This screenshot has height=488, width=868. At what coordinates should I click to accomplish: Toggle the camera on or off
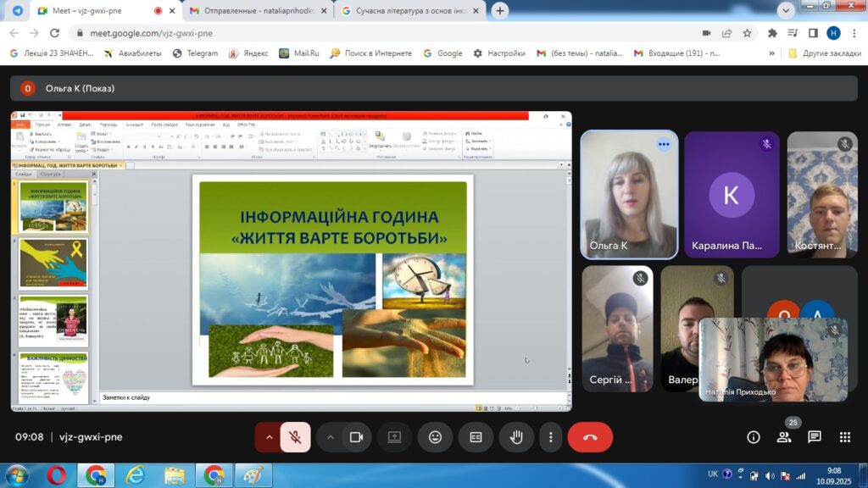pyautogui.click(x=356, y=437)
